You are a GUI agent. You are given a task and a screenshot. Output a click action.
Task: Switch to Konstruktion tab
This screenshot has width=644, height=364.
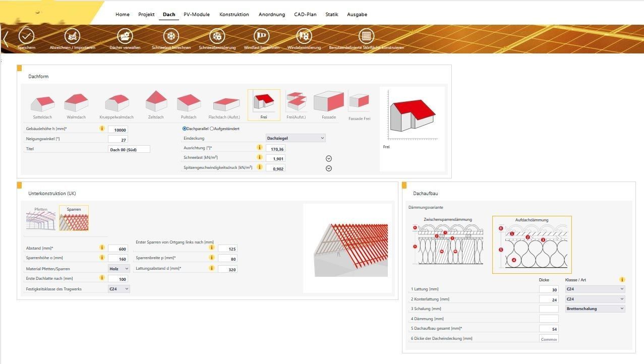tap(234, 15)
